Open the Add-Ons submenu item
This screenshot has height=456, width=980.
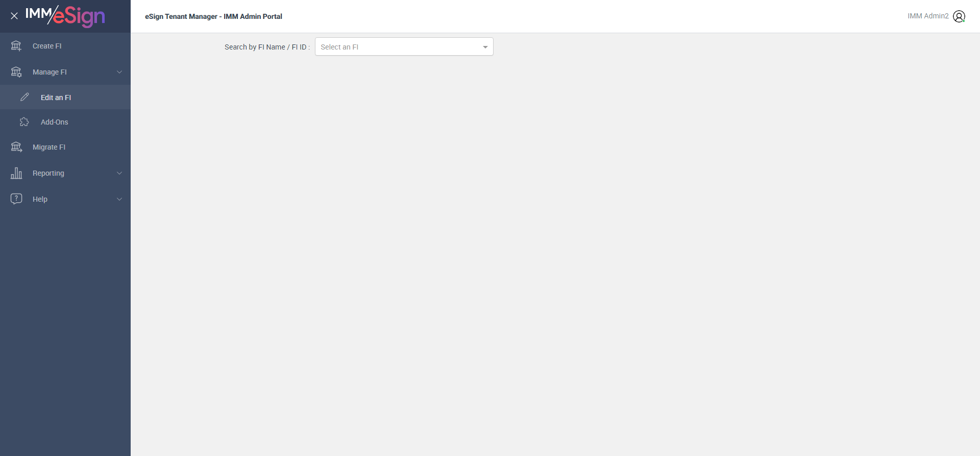tap(65, 122)
